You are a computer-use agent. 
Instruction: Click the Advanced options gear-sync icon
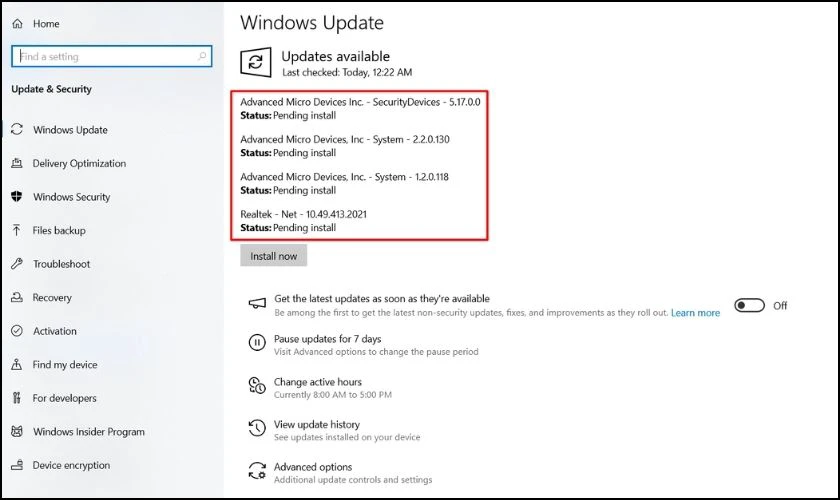tap(257, 471)
